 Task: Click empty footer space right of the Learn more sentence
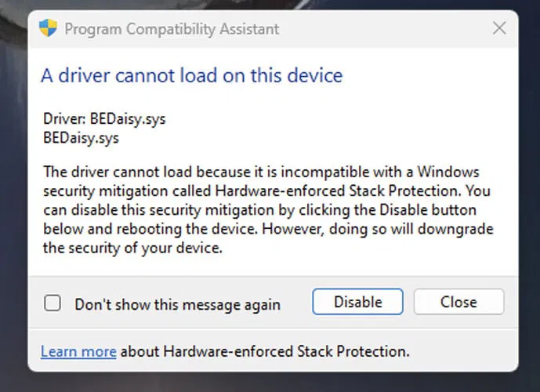pyautogui.click(x=462, y=350)
